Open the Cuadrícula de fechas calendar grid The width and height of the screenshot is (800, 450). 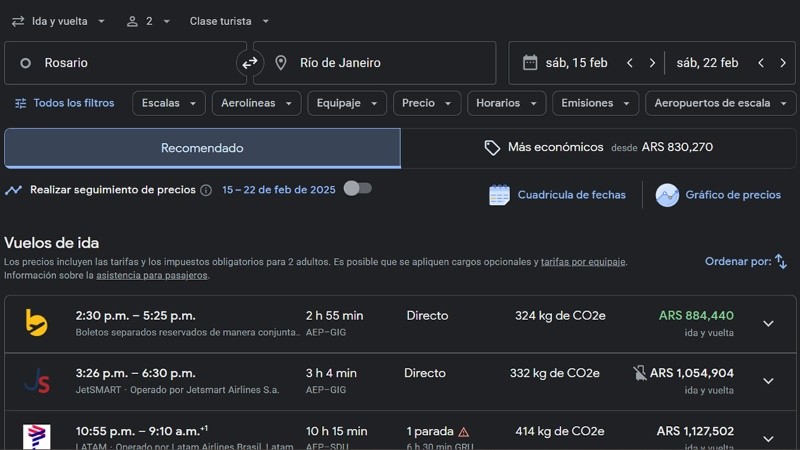[x=557, y=195]
